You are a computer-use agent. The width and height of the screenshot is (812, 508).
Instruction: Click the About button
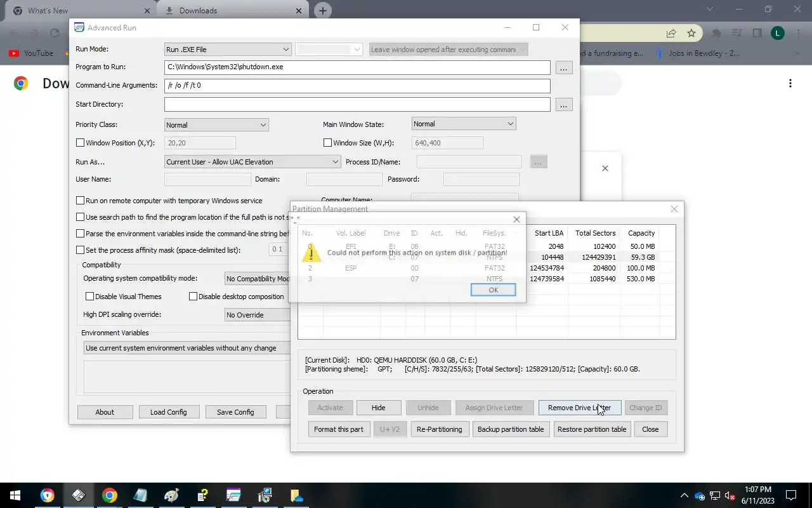tap(105, 412)
